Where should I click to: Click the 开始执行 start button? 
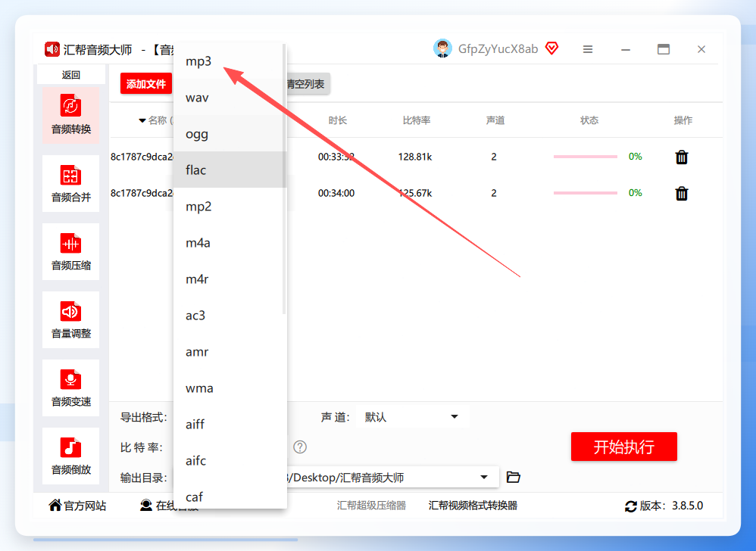click(624, 447)
